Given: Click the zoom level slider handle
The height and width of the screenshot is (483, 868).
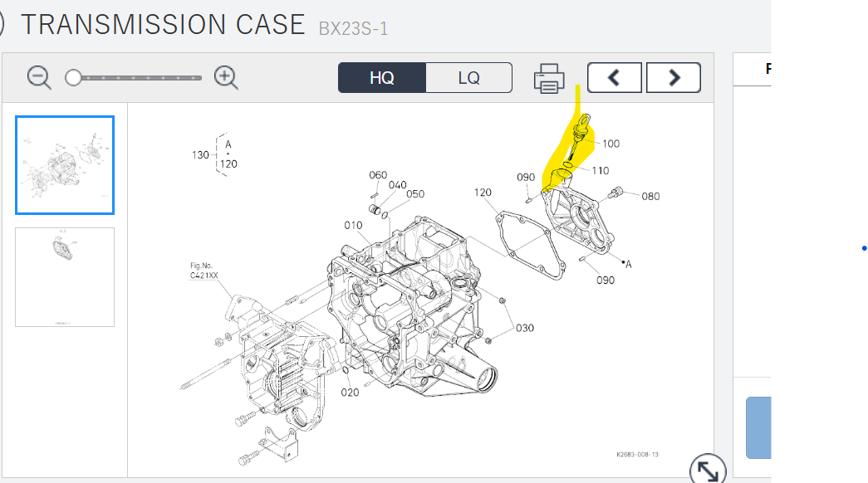Looking at the screenshot, I should 74,78.
